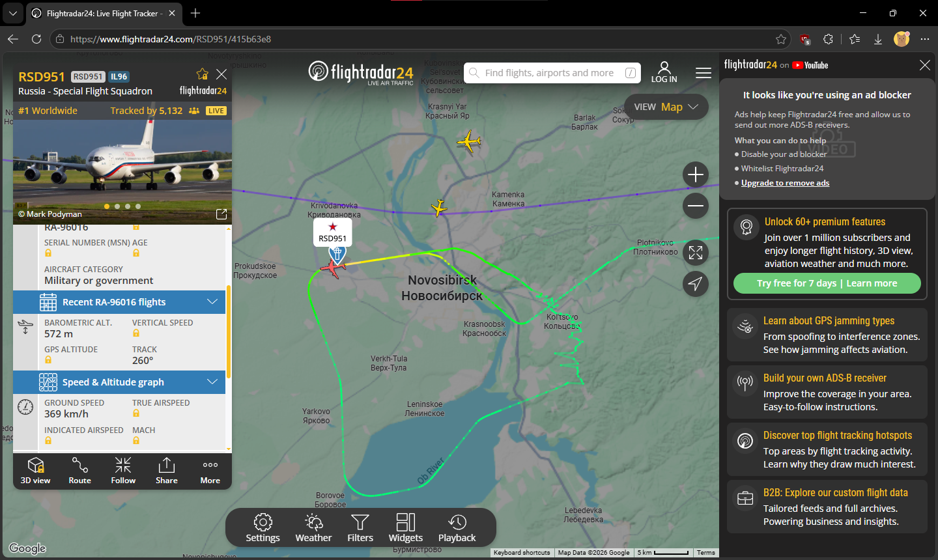Close the YouTube ad sidebar
938x560 pixels.
click(x=925, y=65)
